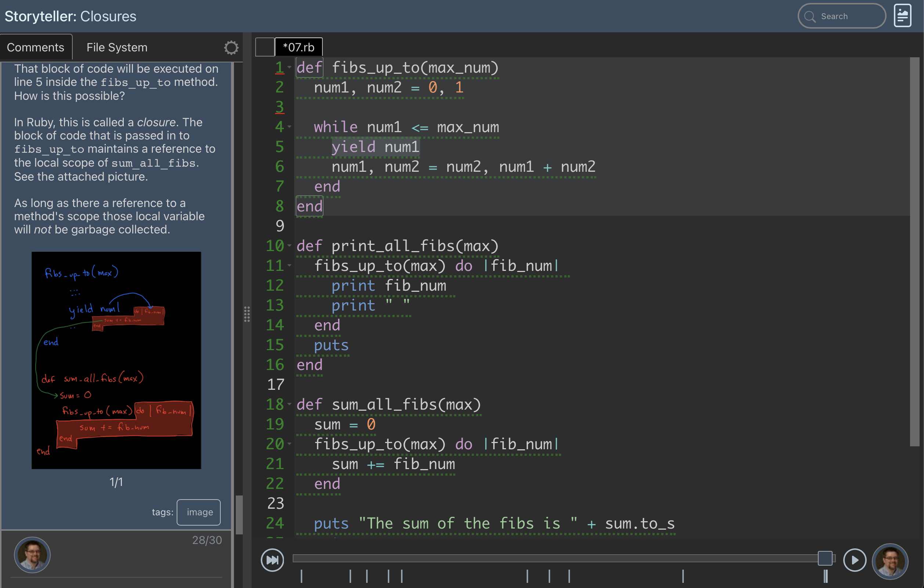Select the Comments tab
This screenshot has width=924, height=588.
[35, 47]
